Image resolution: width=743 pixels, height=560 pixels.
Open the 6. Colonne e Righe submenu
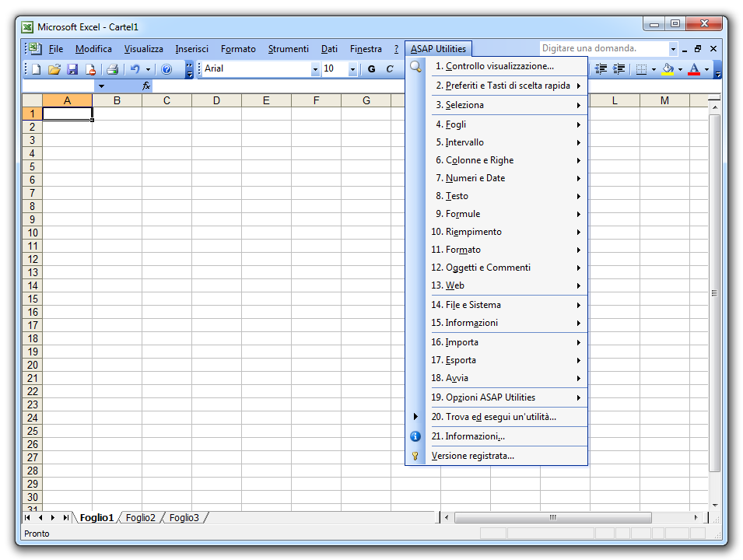pyautogui.click(x=496, y=160)
